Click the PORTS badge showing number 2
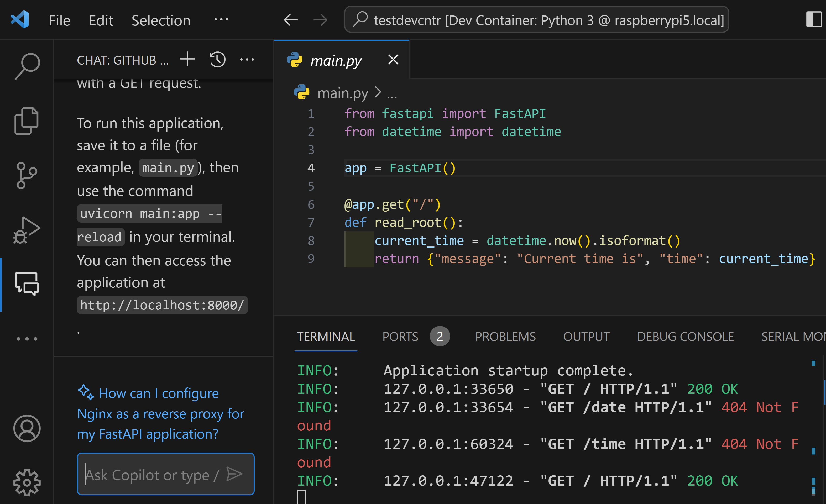 (440, 336)
